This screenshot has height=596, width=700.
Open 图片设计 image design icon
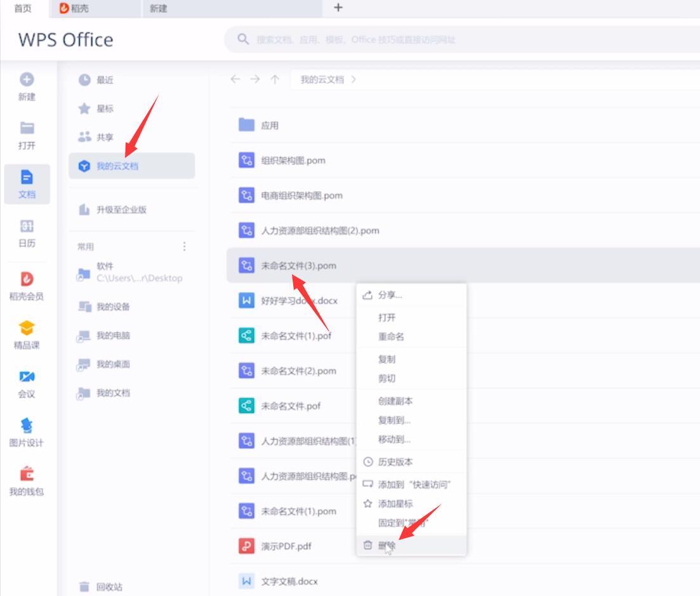[27, 426]
